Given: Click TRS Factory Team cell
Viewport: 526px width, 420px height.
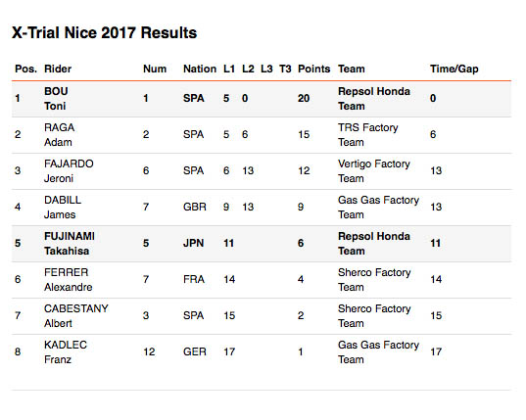Looking at the screenshot, I should [368, 135].
